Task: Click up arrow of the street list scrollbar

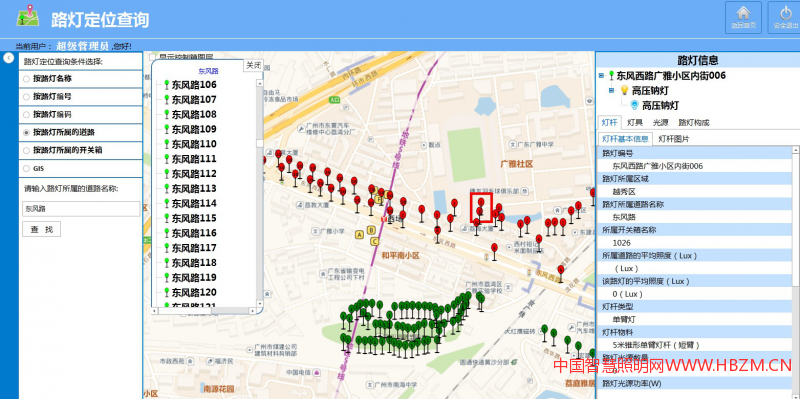Action: [260, 83]
